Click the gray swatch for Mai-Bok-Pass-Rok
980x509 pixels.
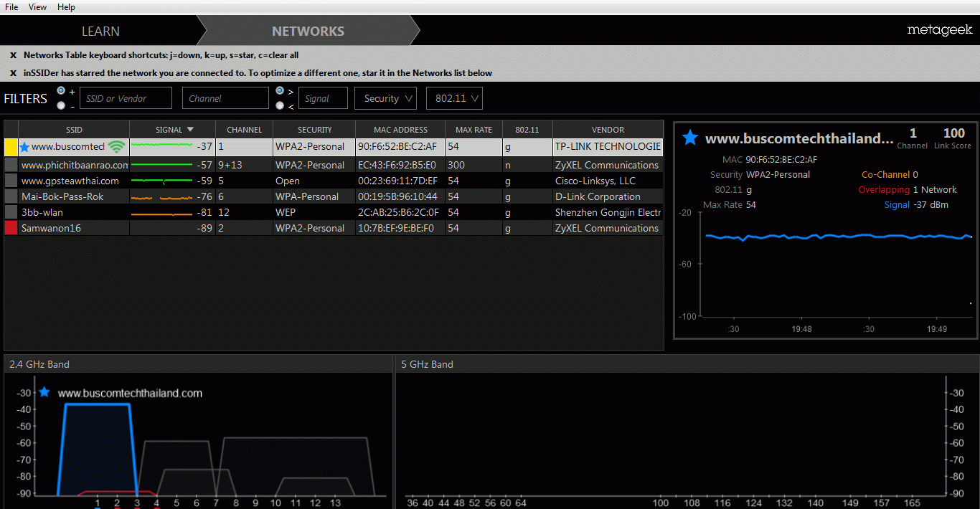pyautogui.click(x=11, y=196)
